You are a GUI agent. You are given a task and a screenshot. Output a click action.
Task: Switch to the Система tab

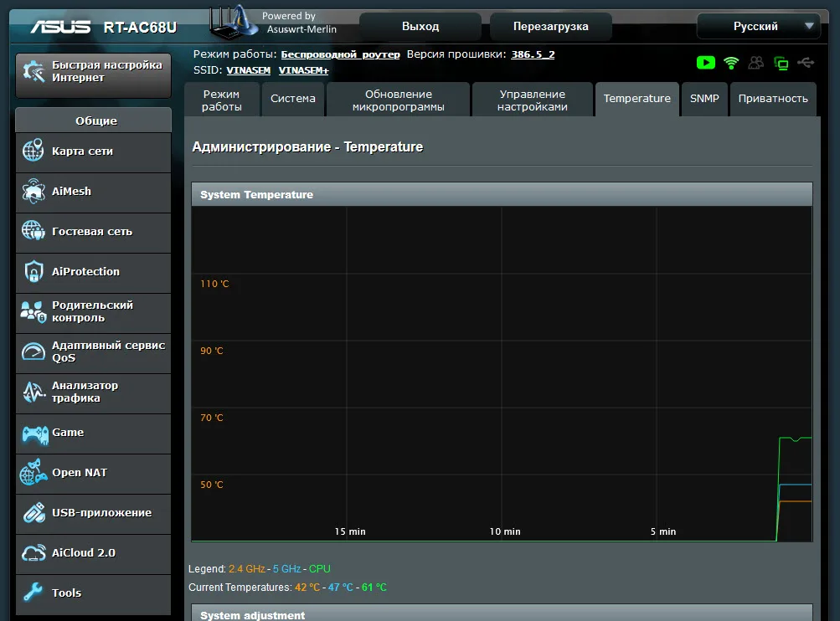[x=293, y=100]
